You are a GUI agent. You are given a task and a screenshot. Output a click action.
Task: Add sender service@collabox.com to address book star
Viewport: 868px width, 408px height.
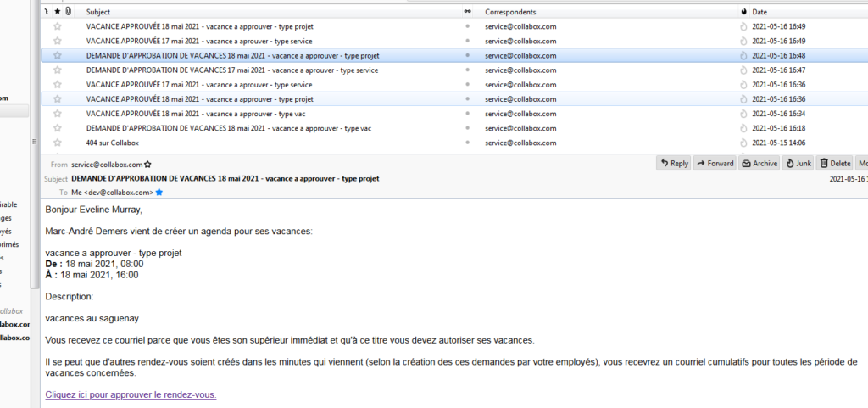click(148, 164)
